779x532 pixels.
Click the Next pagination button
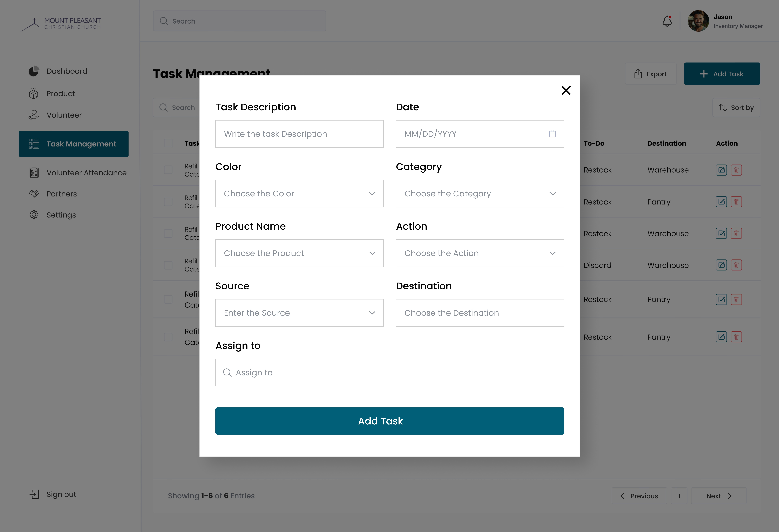[x=719, y=496]
